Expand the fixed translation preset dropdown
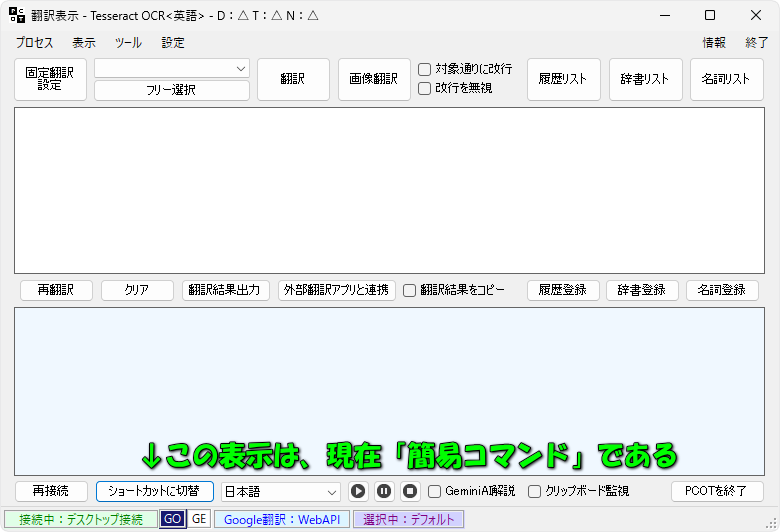Viewport: 780px width, 532px height. click(171, 68)
